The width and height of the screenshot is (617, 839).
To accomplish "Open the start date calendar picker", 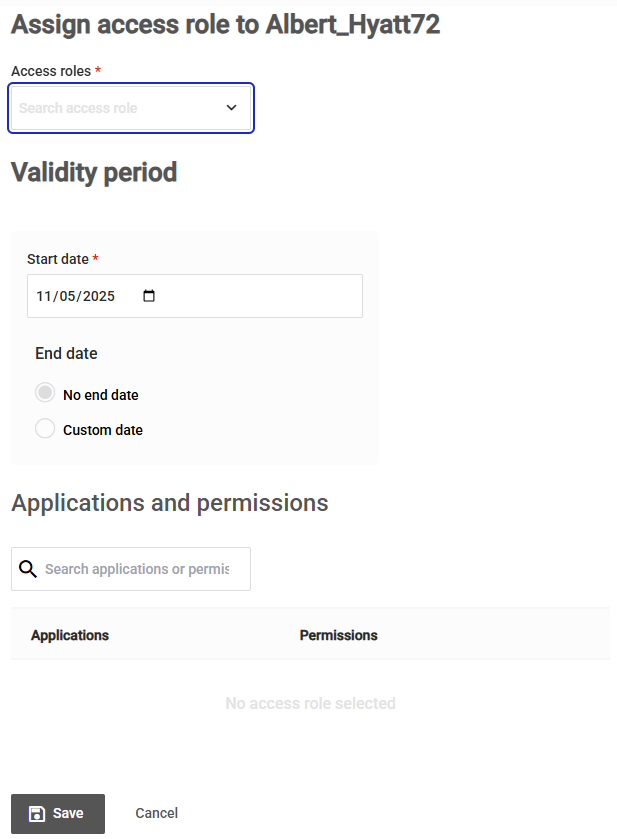I will click(148, 296).
